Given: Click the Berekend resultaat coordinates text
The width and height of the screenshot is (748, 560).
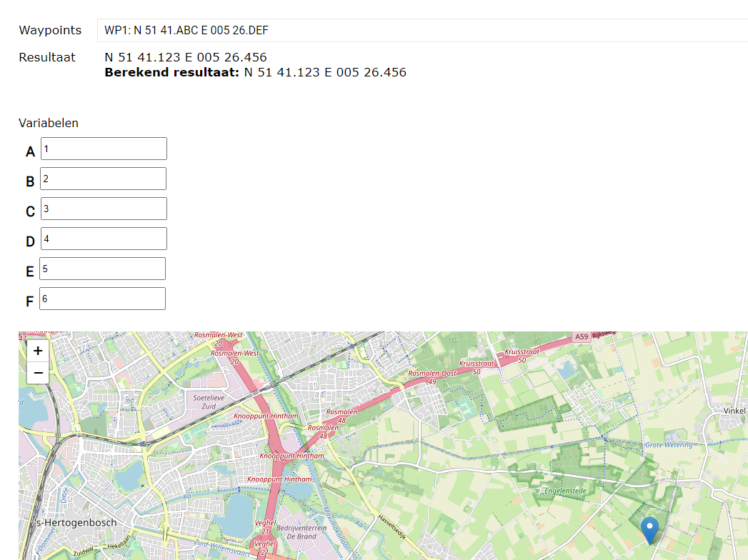Looking at the screenshot, I should 325,72.
